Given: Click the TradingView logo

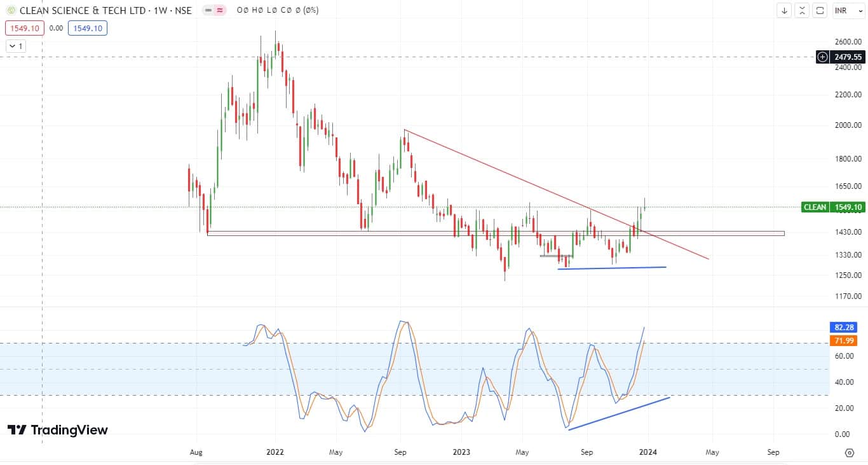Looking at the screenshot, I should coord(58,430).
